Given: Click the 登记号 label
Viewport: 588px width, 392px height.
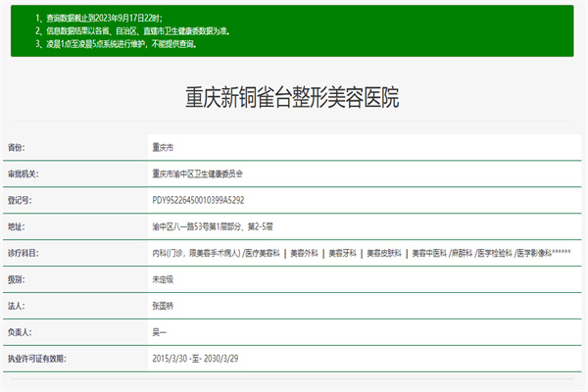Looking at the screenshot, I should [x=20, y=200].
